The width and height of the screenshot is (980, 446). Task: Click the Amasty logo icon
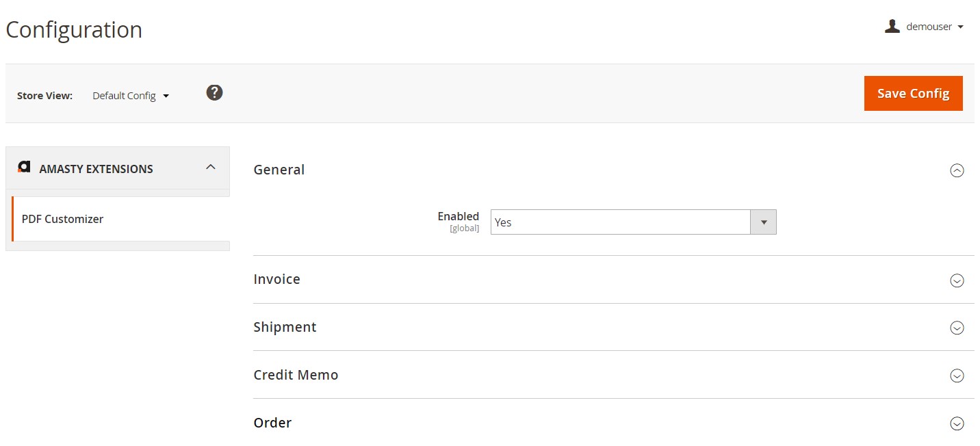point(24,168)
